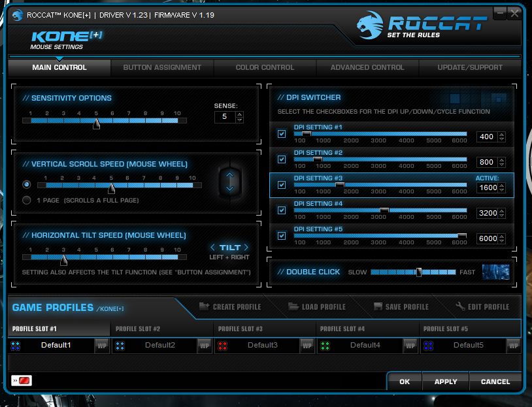Click the ROCCAT logo in the header

[x=422, y=25]
